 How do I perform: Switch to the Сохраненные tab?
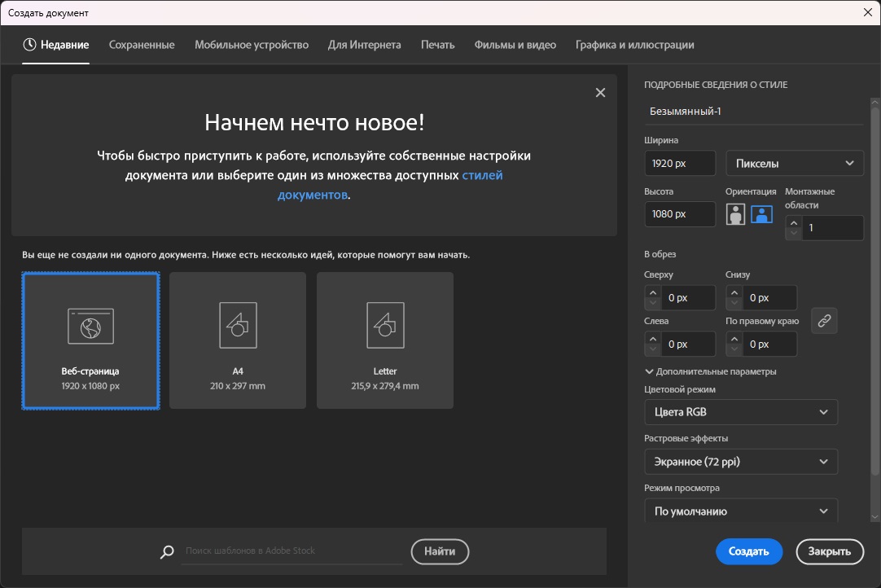tap(142, 45)
